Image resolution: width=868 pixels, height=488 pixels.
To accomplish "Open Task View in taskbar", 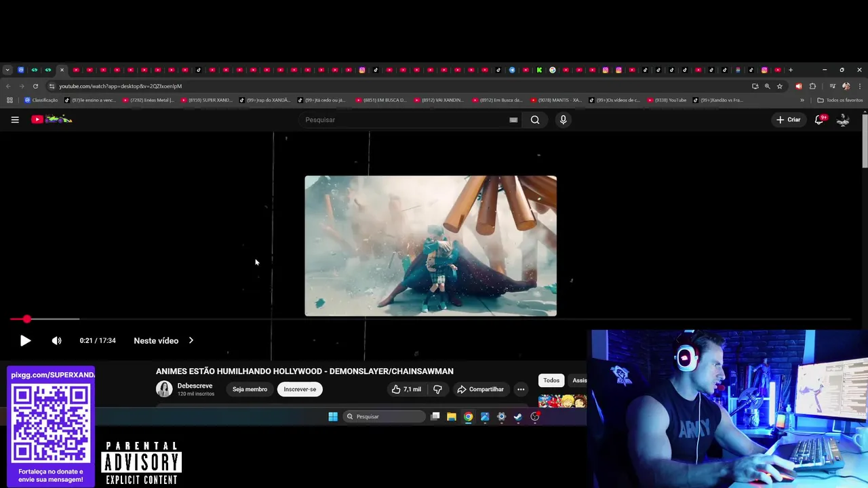I will coord(435,417).
